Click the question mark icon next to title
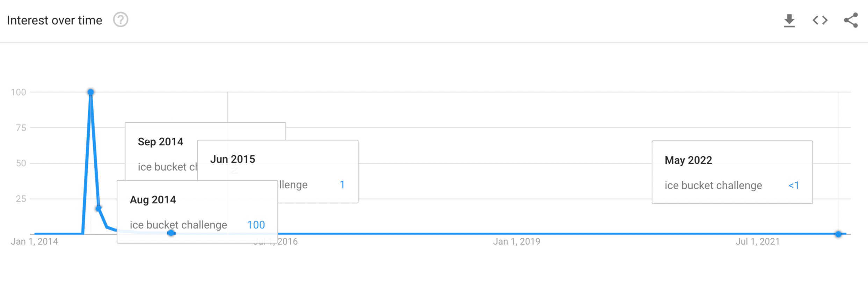The width and height of the screenshot is (868, 297). (120, 20)
